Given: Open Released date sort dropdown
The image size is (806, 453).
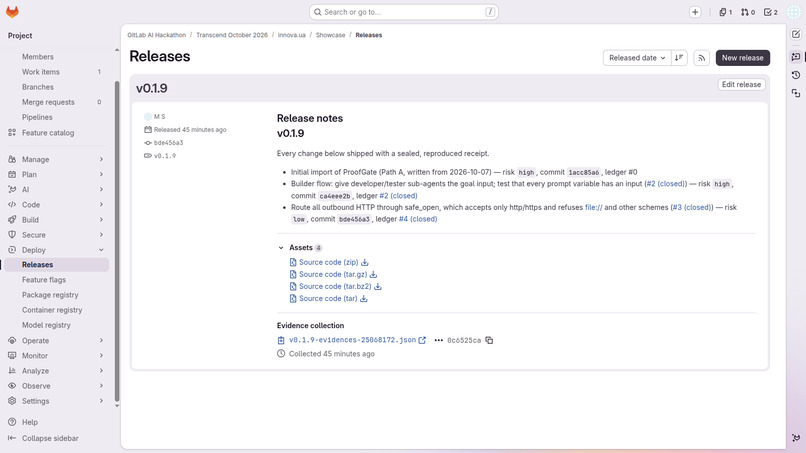Looking at the screenshot, I should coord(637,58).
